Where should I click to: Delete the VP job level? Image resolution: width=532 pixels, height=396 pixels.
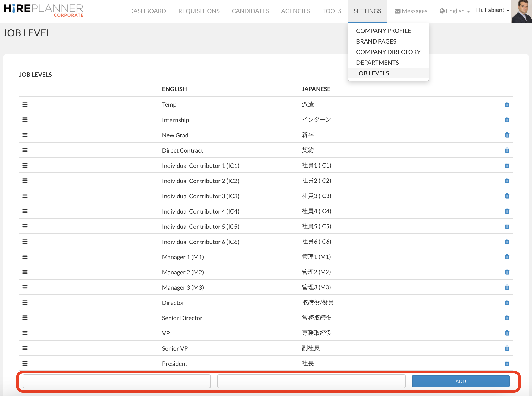[507, 333]
